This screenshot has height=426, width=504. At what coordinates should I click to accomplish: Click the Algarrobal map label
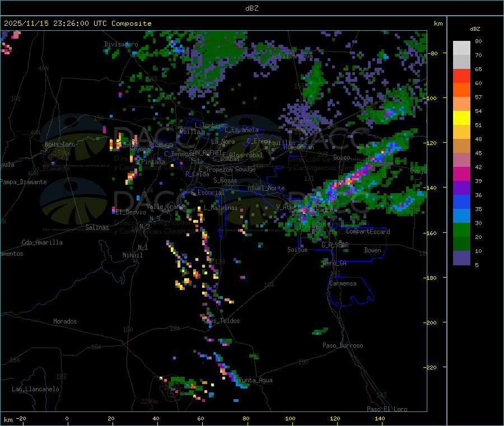pos(246,155)
